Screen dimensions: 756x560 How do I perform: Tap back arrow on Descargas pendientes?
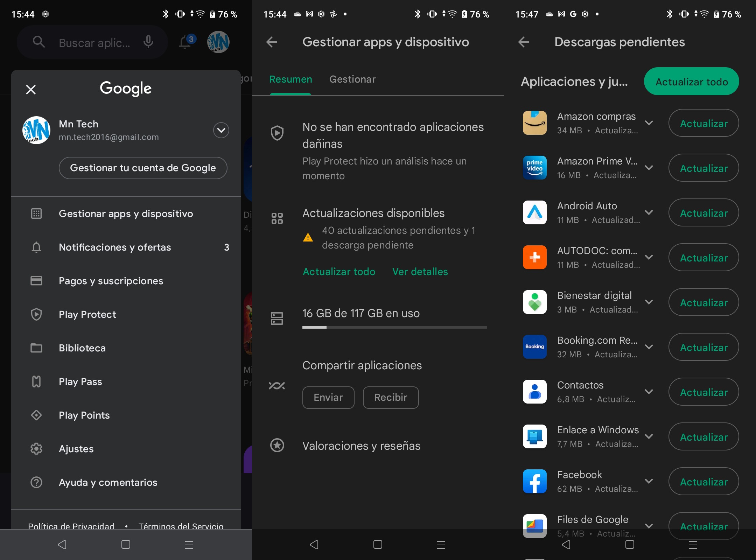click(523, 42)
